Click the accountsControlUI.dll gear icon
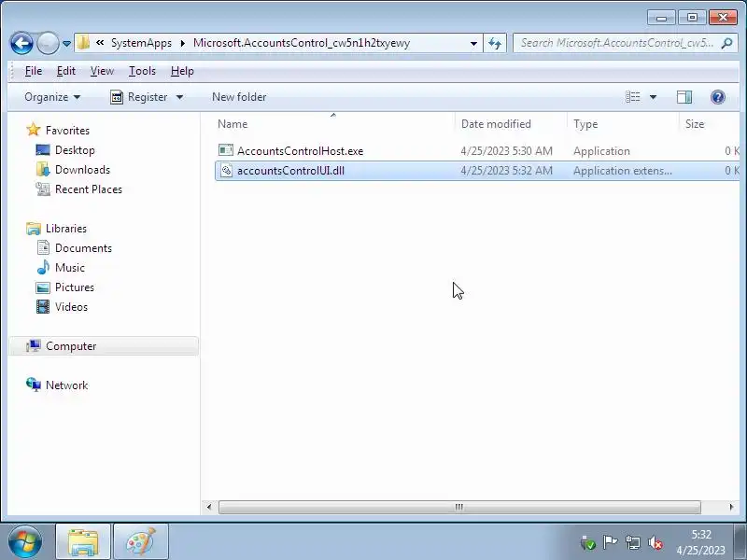 [x=226, y=171]
